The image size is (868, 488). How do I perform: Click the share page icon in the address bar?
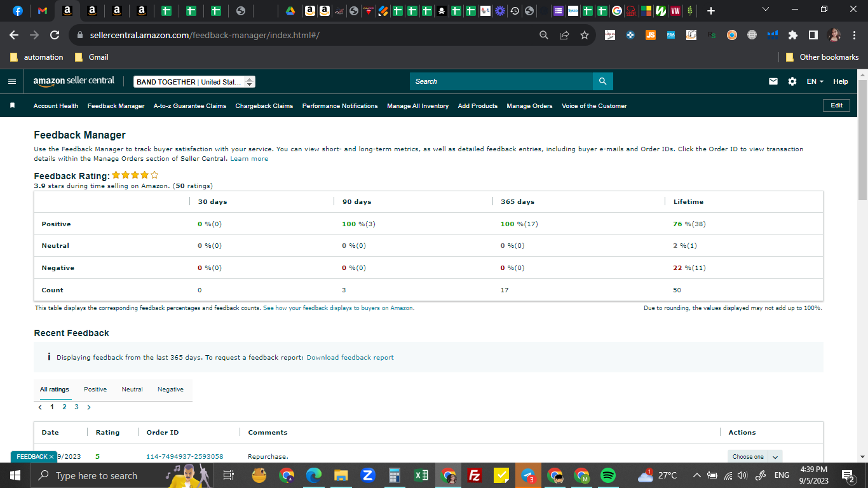pos(564,35)
